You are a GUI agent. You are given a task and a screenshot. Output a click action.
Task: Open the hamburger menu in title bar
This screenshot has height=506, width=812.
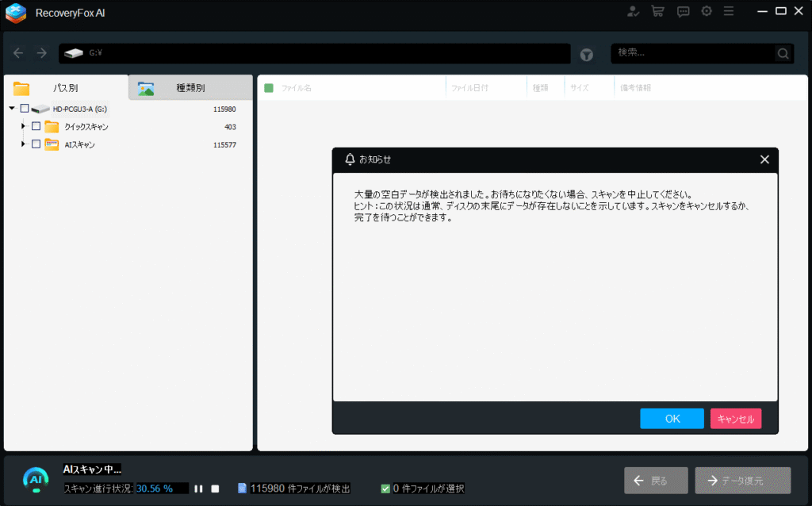728,11
